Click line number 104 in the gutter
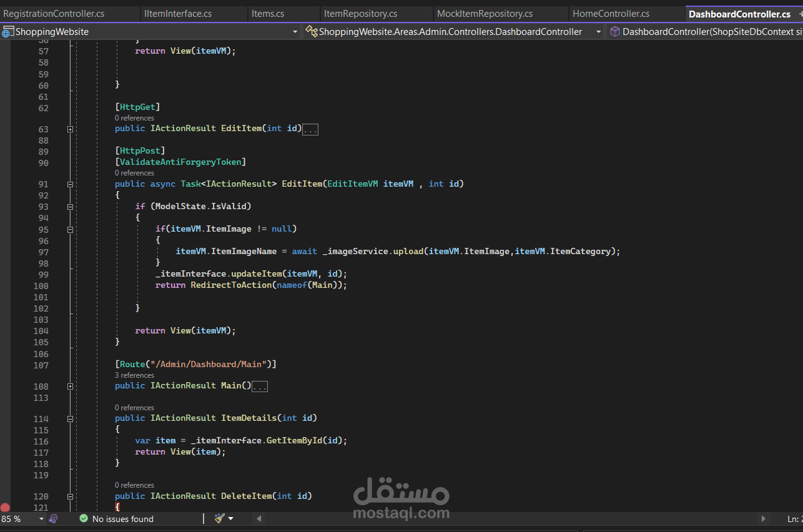This screenshot has height=532, width=803. click(x=41, y=331)
